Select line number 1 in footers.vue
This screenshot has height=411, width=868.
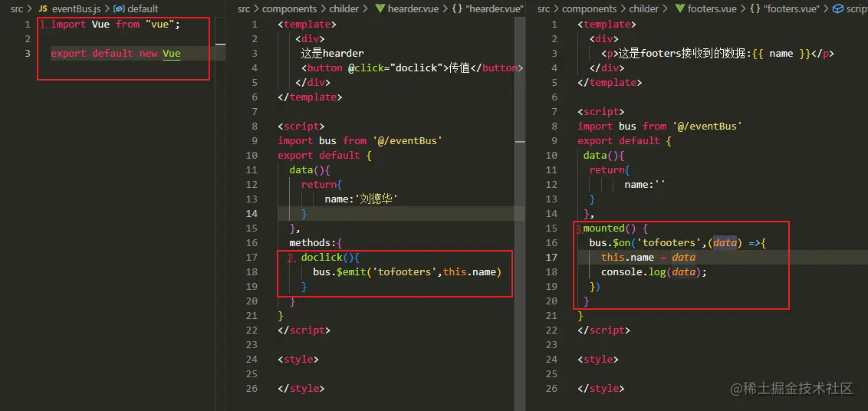[554, 25]
